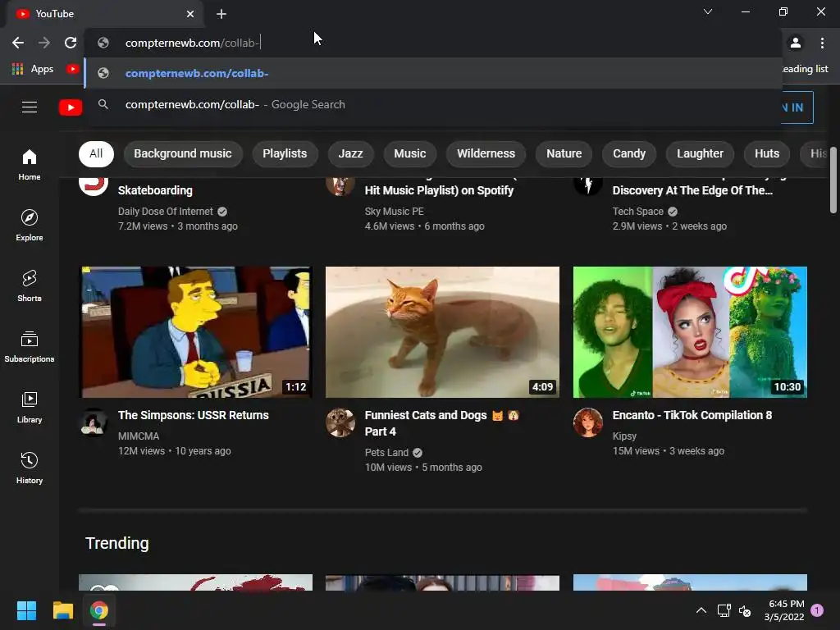
Task: Open a new browser tab
Action: 221,14
